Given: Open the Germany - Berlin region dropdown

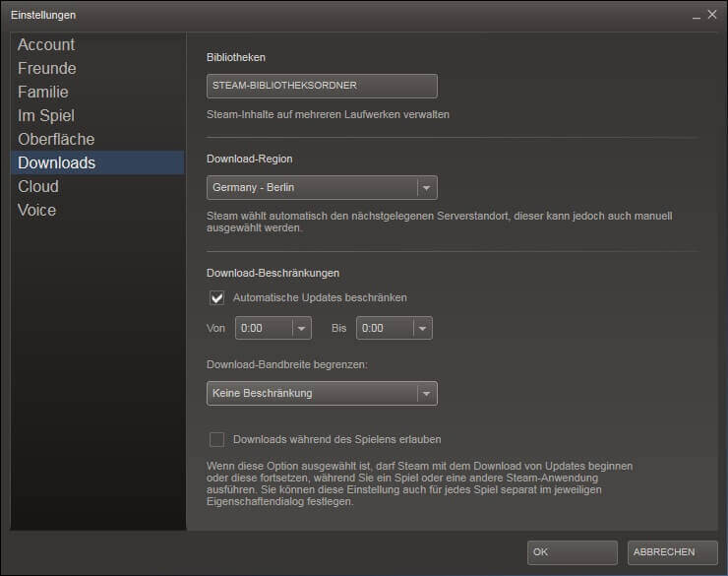Looking at the screenshot, I should click(x=322, y=188).
